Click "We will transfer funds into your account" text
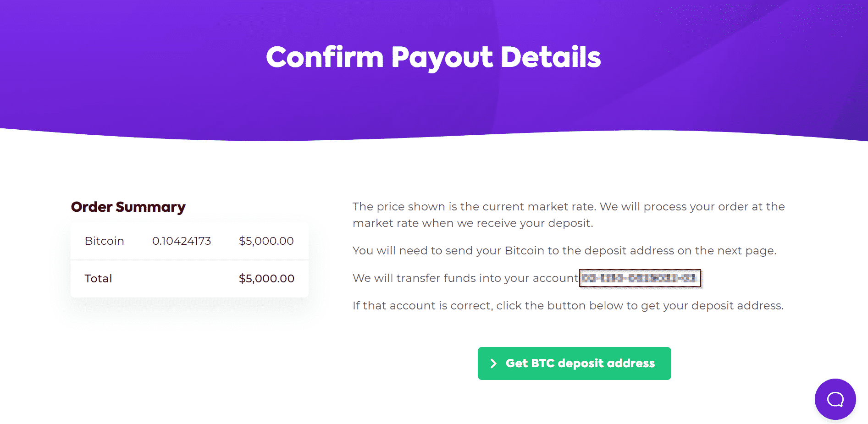The image size is (868, 424). pyautogui.click(x=465, y=278)
